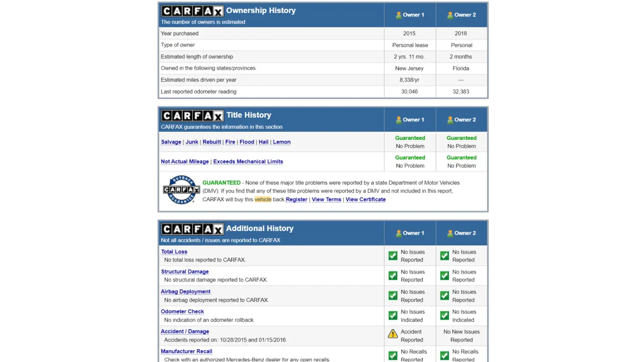Click the Owner 1 green checkmark for Airbag Deployment

393,295
